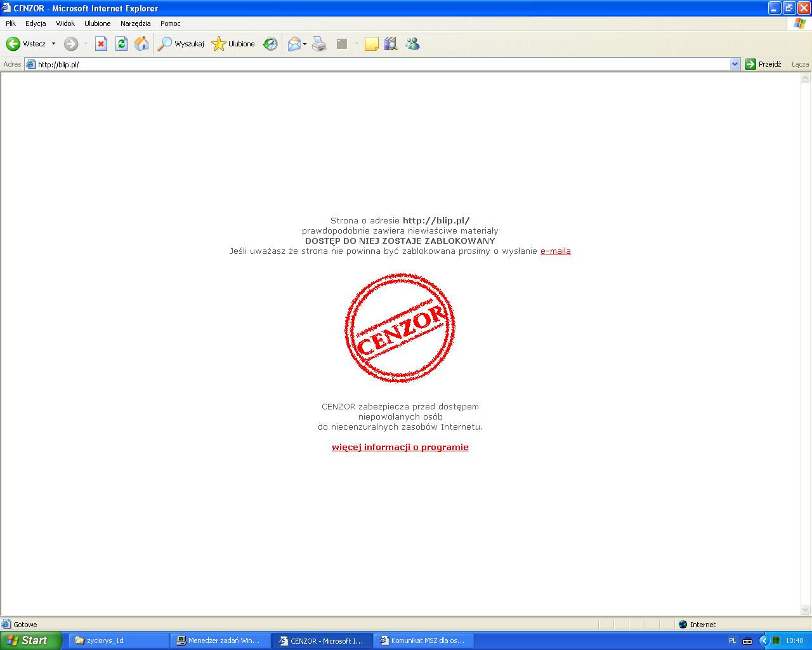Image resolution: width=812 pixels, height=650 pixels.
Task: Open the Widok menu
Action: [65, 23]
